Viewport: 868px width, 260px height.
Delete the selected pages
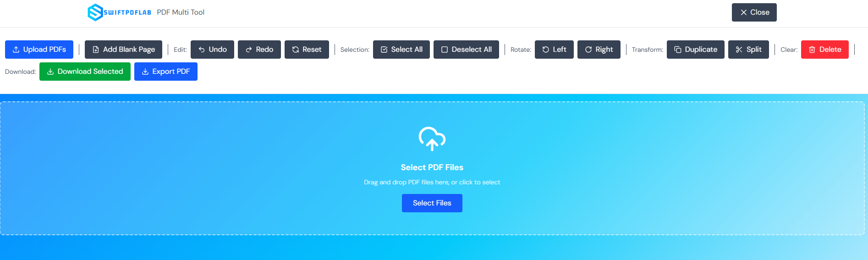point(824,50)
